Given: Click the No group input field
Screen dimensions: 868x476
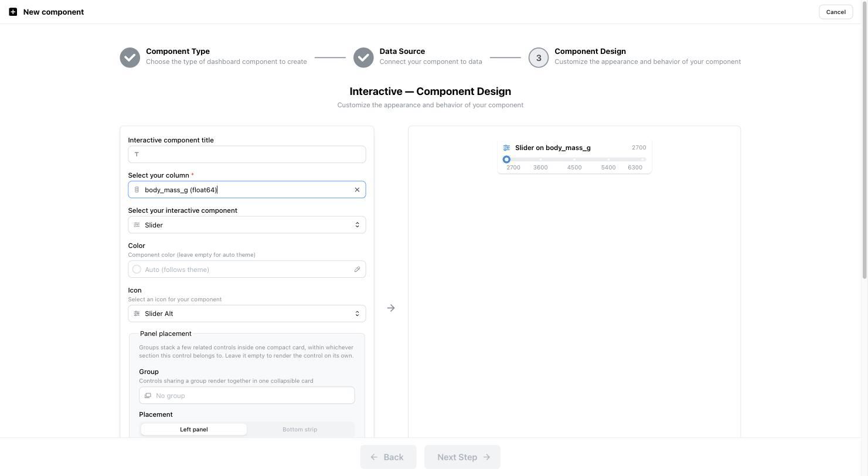Looking at the screenshot, I should 247,396.
